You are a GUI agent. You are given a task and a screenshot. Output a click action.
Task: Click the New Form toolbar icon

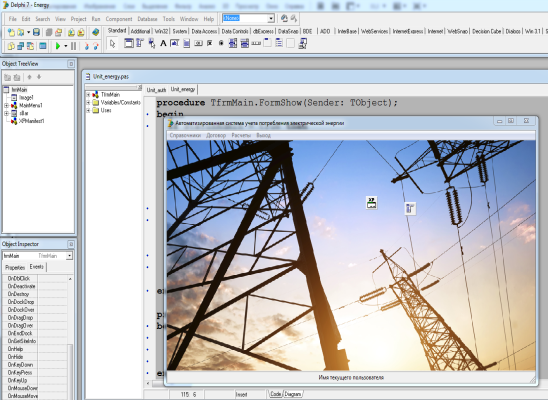tap(43, 46)
